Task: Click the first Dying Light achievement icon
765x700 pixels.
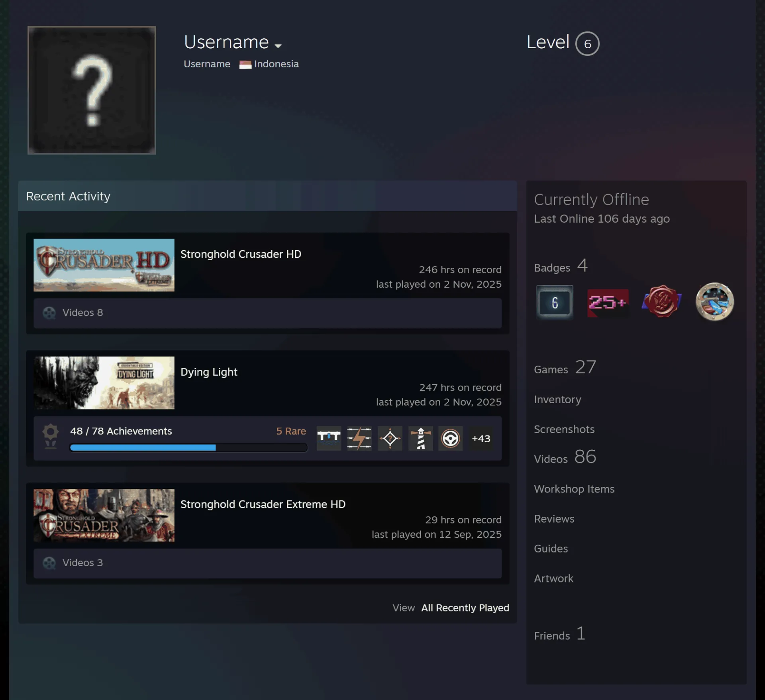Action: point(329,438)
